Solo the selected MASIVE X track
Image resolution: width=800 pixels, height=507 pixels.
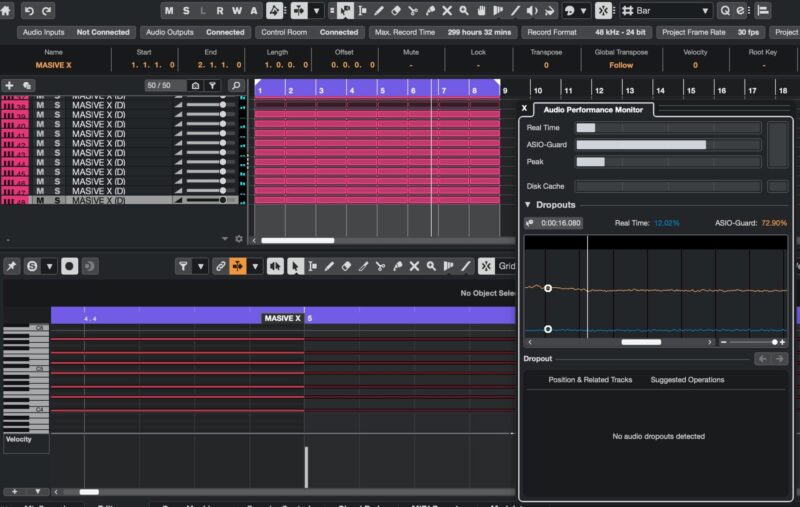point(57,200)
